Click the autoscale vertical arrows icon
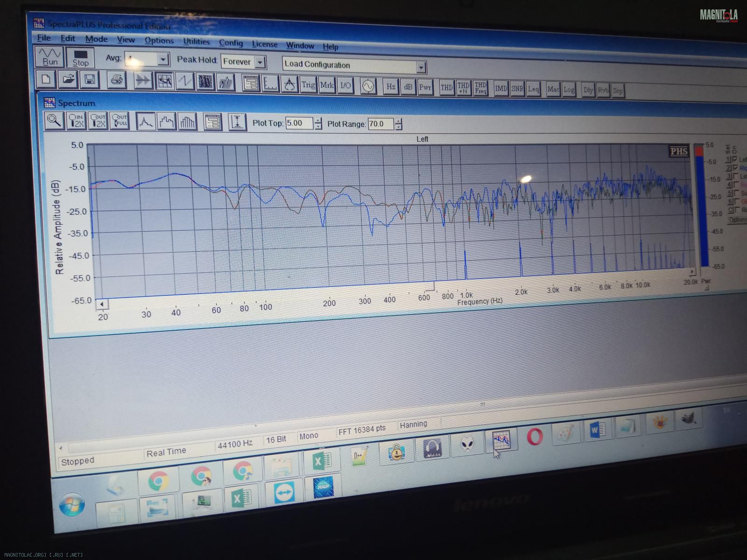747x560 pixels. pos(237,123)
